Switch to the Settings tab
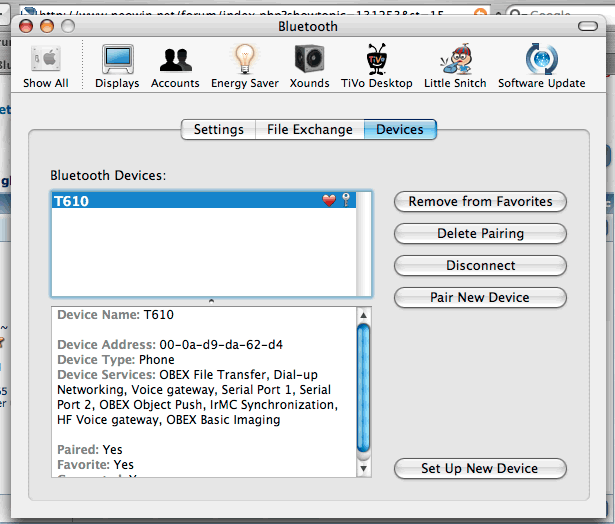The image size is (615, 524). [218, 129]
